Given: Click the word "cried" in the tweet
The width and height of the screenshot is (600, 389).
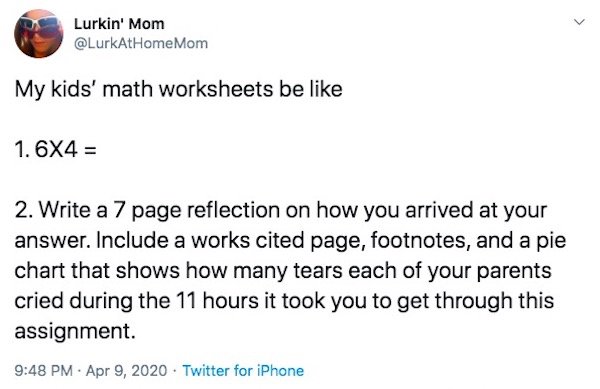Looking at the screenshot, I should (39, 301).
